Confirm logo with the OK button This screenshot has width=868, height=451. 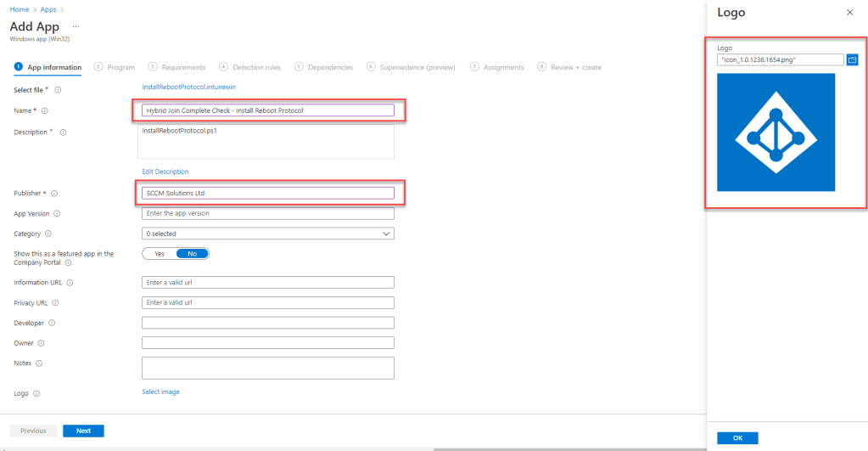point(737,437)
